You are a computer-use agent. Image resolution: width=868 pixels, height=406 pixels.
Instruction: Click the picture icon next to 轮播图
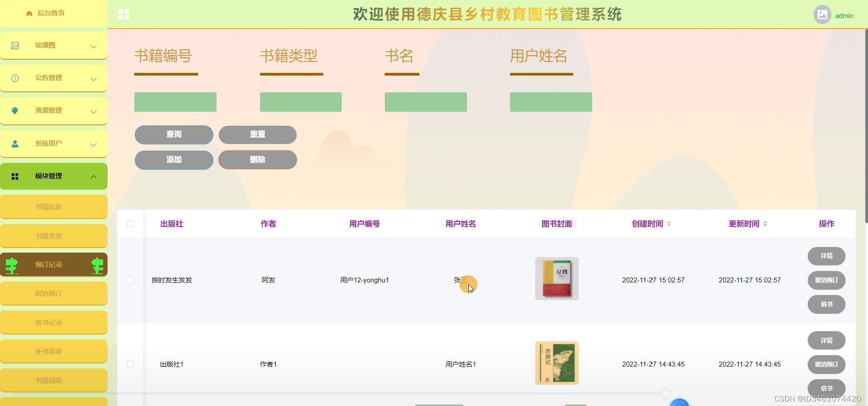(x=15, y=46)
